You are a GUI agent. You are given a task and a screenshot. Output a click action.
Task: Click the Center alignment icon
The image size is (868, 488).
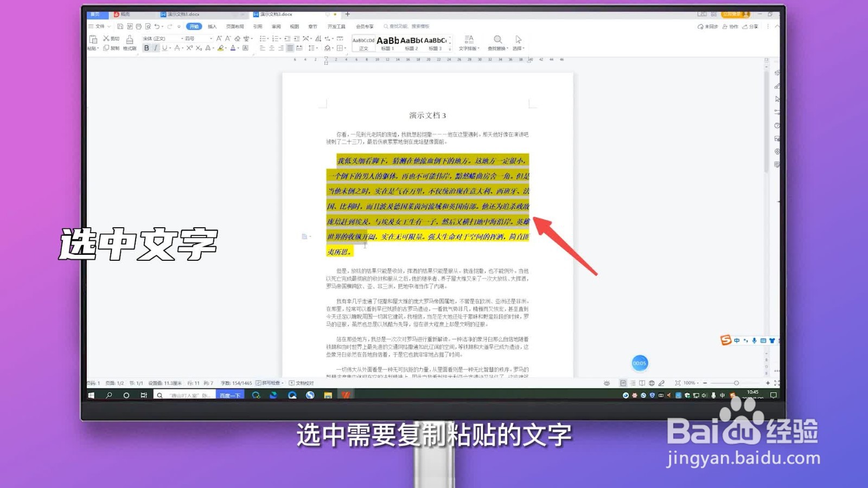pyautogui.click(x=272, y=48)
